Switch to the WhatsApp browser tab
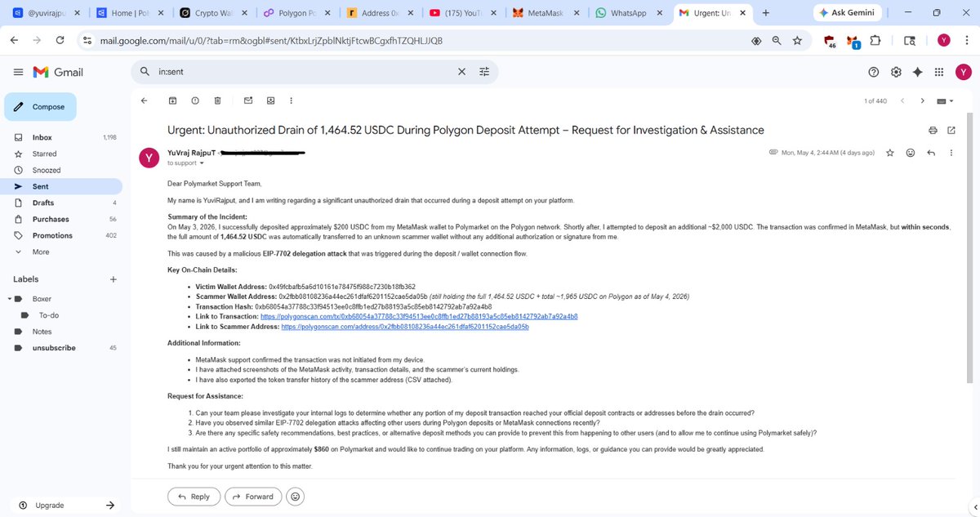The image size is (980, 517). (628, 13)
